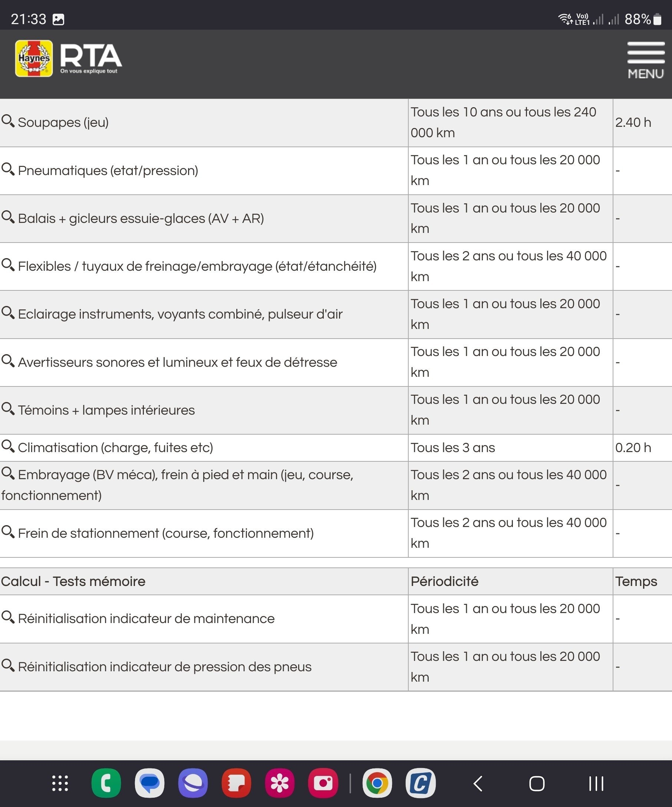Open Réinitialisation indicateur de pression des pneus
The image size is (672, 807).
(165, 667)
